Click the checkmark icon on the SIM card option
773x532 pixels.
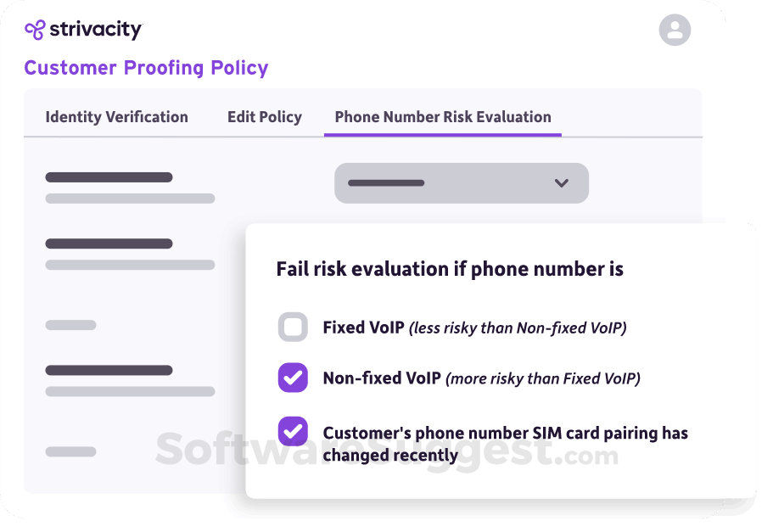click(x=292, y=432)
